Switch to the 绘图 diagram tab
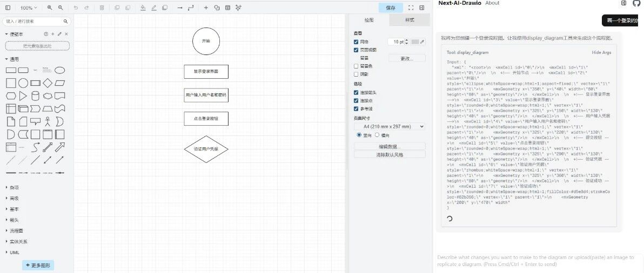The image size is (644, 273). pos(369,19)
